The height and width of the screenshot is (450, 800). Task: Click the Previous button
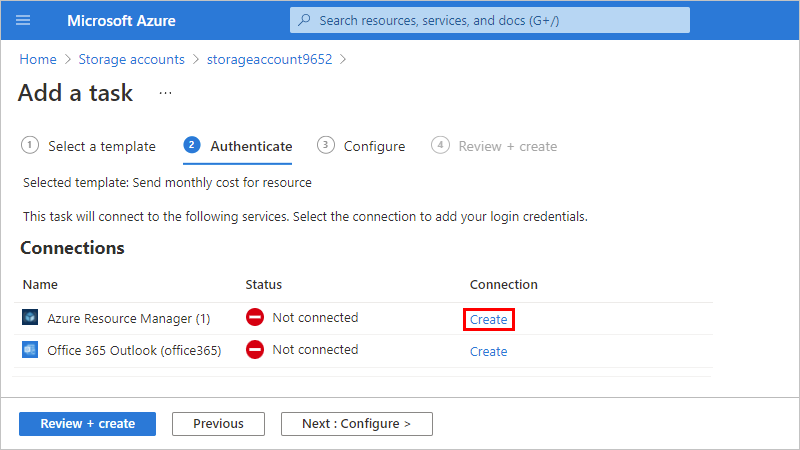click(218, 424)
